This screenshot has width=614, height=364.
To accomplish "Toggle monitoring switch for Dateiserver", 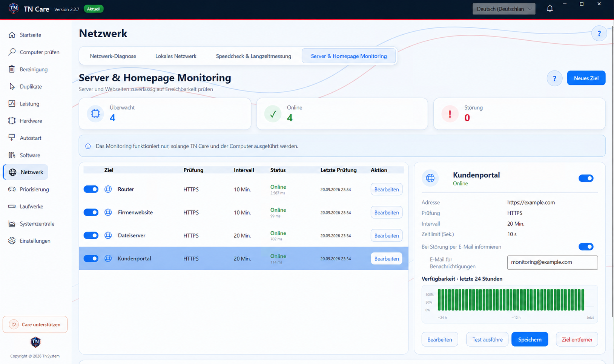I will [91, 236].
